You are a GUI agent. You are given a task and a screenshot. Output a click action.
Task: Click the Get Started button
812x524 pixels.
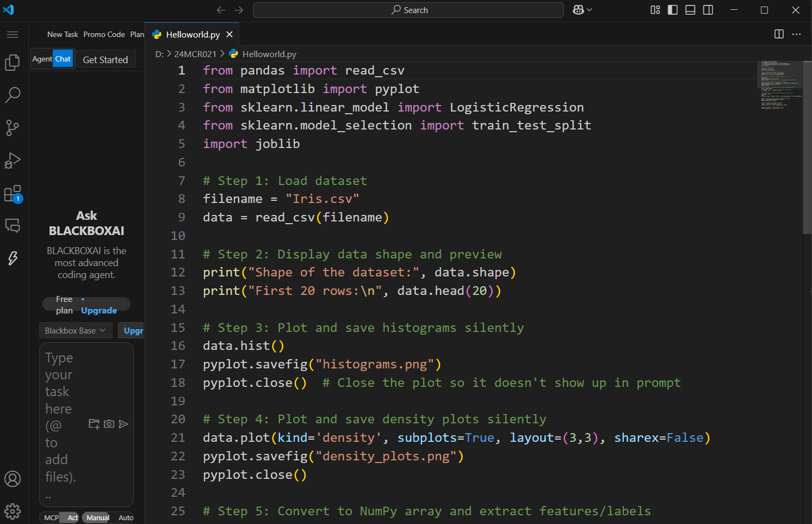106,60
